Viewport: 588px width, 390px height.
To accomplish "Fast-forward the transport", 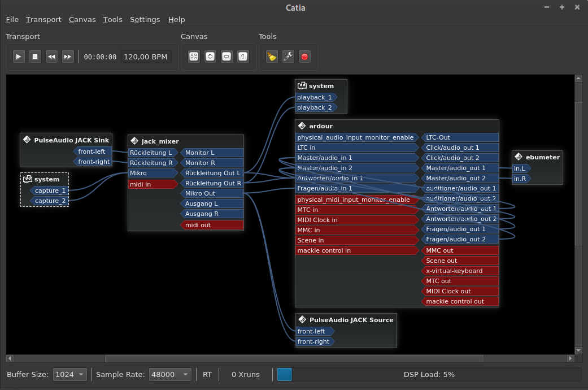I will coord(68,57).
